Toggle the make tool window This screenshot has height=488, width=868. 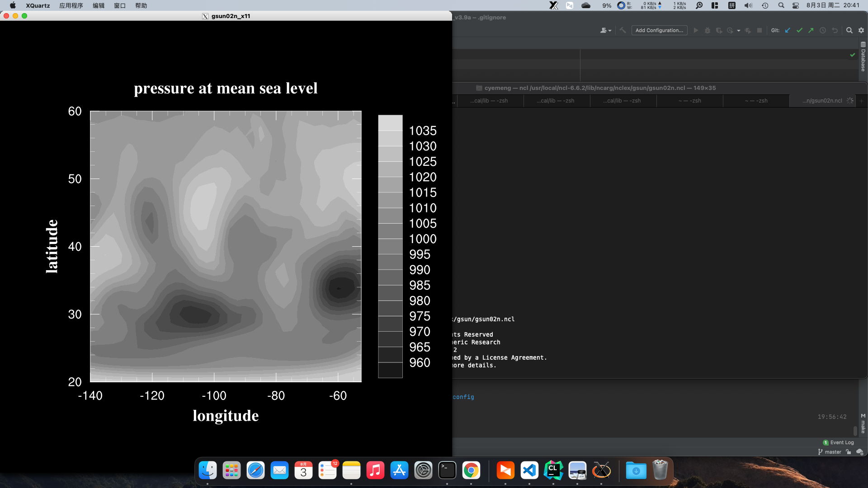863,424
